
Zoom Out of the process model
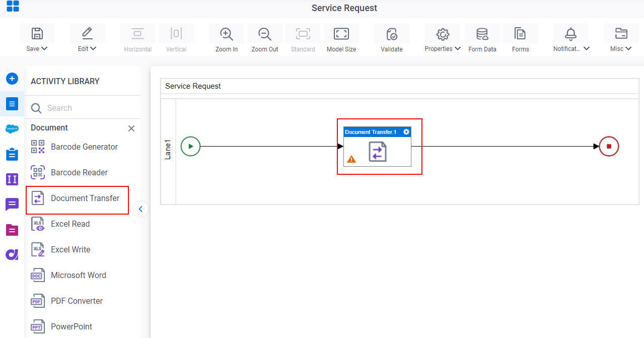pyautogui.click(x=265, y=33)
